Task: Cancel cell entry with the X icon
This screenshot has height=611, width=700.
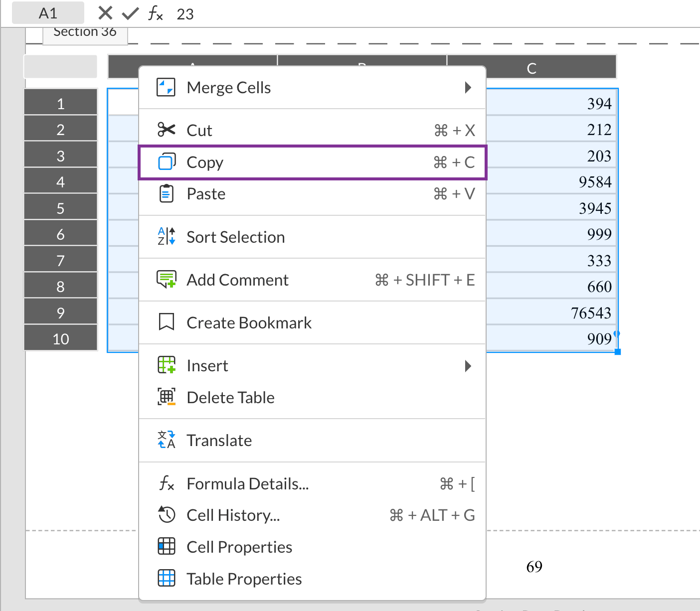Action: 105,13
